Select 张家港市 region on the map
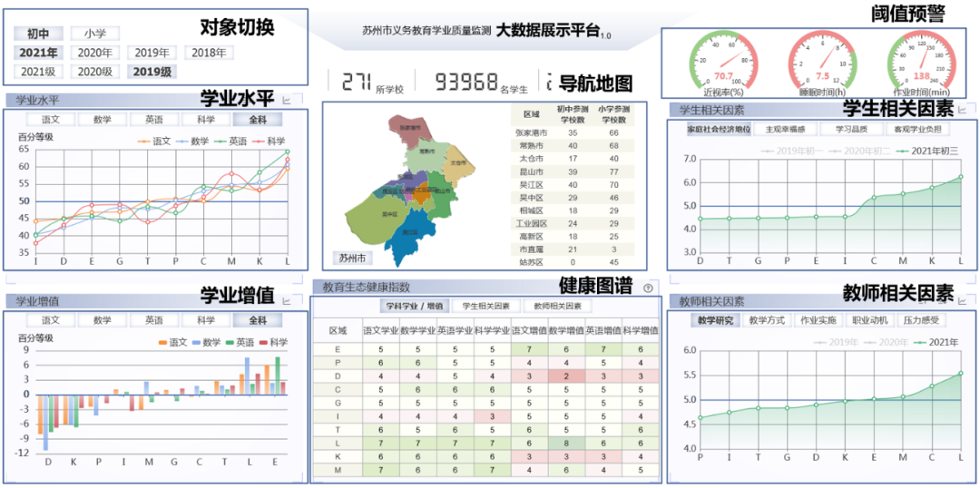This screenshot has height=488, width=980. pyautogui.click(x=409, y=130)
